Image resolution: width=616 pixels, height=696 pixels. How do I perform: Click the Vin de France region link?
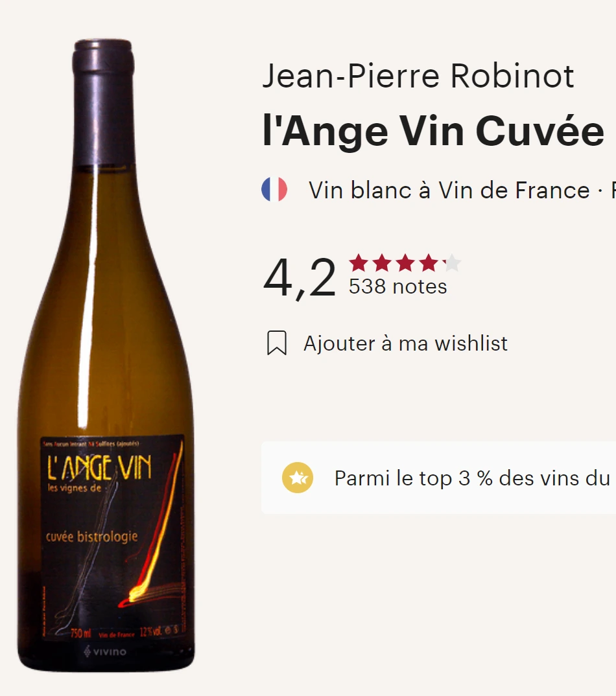pyautogui.click(x=514, y=190)
